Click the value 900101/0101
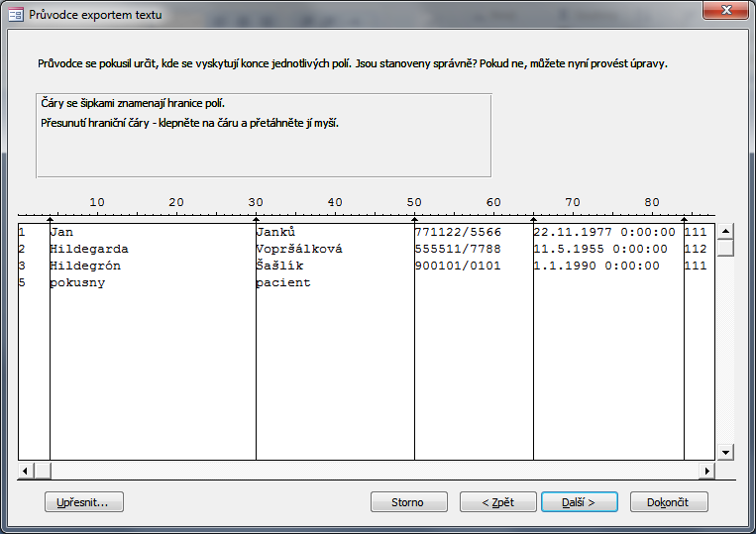Image resolution: width=756 pixels, height=534 pixels. click(x=458, y=266)
